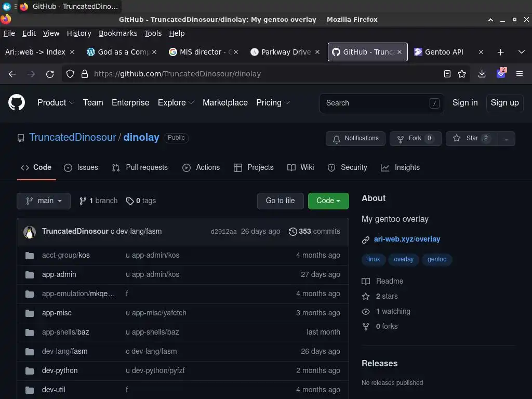
Task: Close the 'Ari::web -> Index' tab
Action: point(72,52)
